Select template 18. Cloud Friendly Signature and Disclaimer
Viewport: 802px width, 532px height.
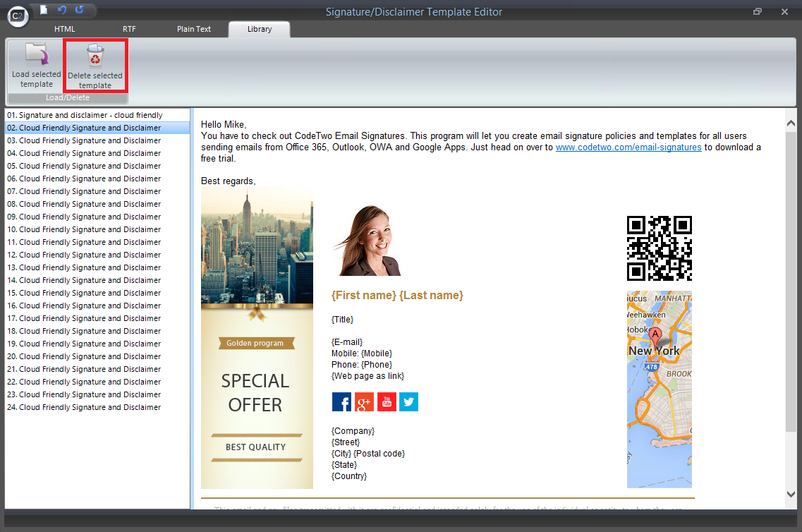coord(97,331)
